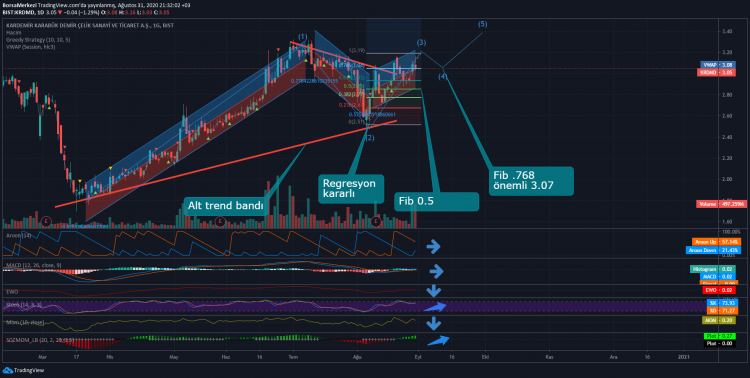Click the green Plot 0.27 tag
The width and height of the screenshot is (750, 378).
coord(719,336)
